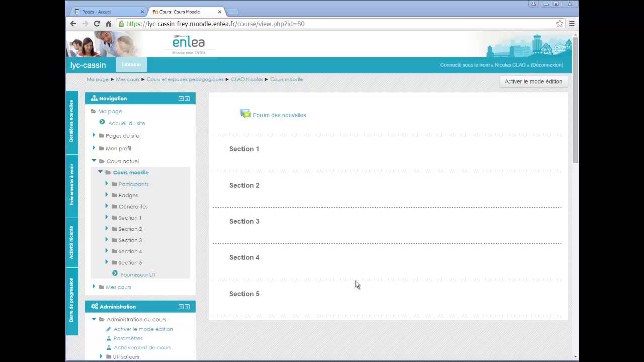Expand the Généralités node
The width and height of the screenshot is (644, 362).
click(107, 206)
